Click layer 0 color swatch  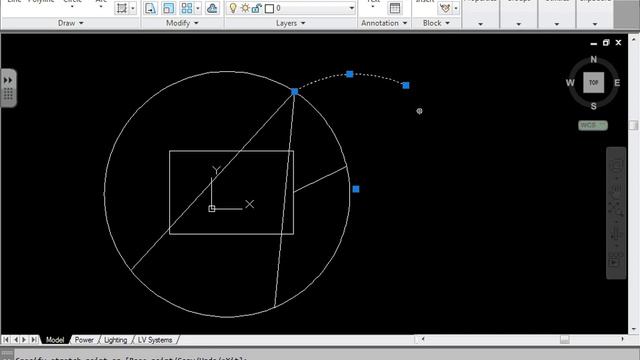click(x=269, y=8)
